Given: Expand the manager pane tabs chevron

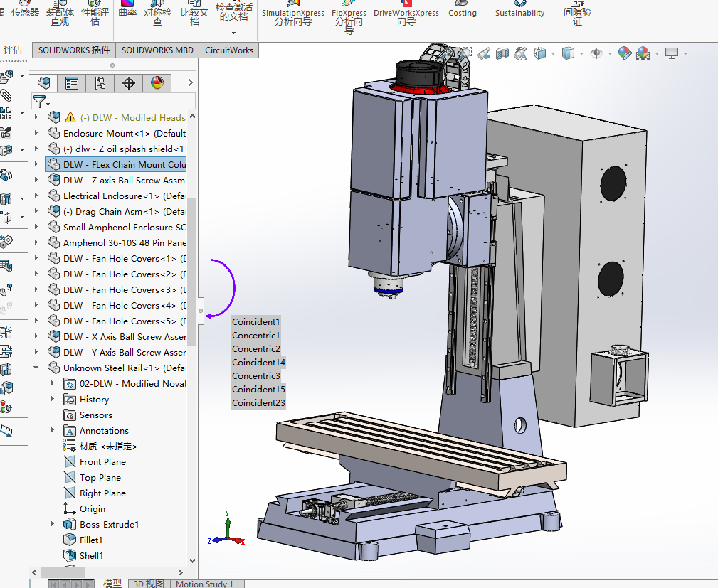Looking at the screenshot, I should [x=191, y=82].
